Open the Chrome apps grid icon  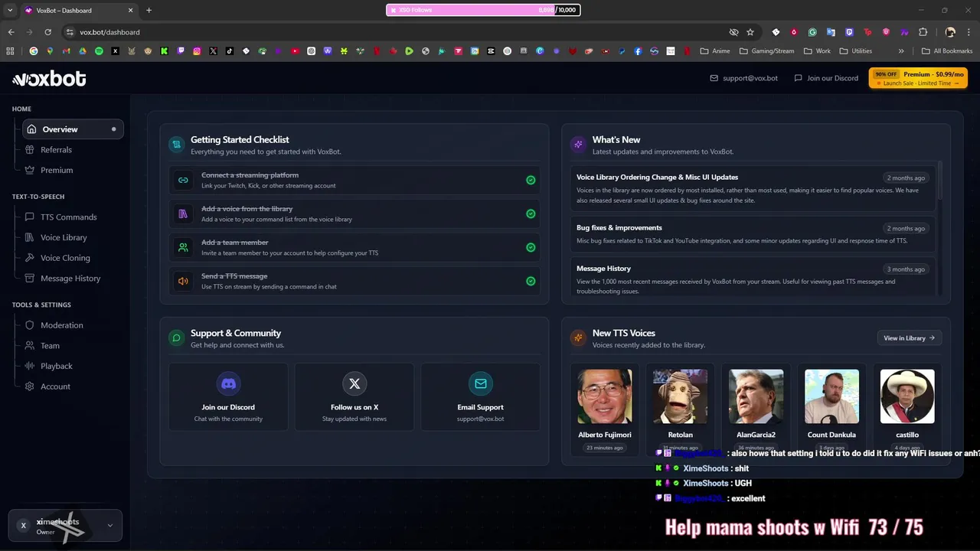10,51
